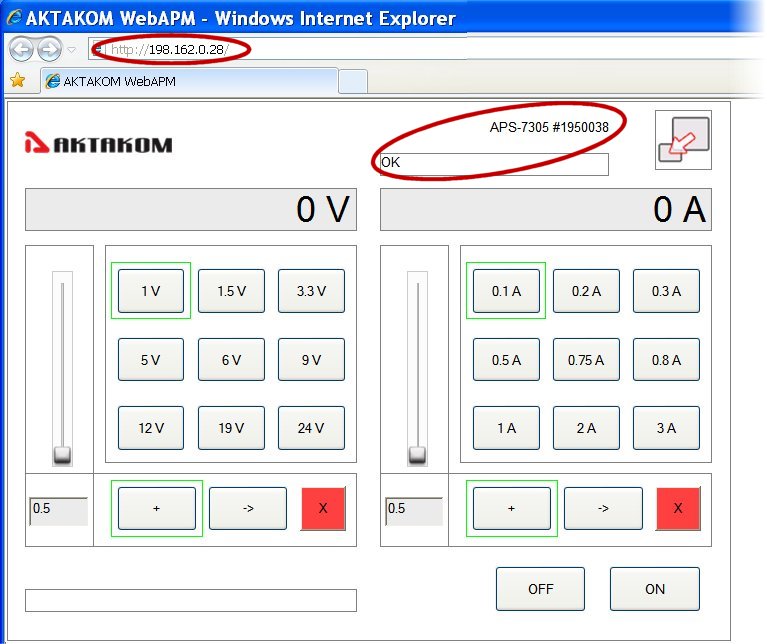Screen dimensions: 767x644
Task: Click the current slider thumb
Action: click(417, 455)
